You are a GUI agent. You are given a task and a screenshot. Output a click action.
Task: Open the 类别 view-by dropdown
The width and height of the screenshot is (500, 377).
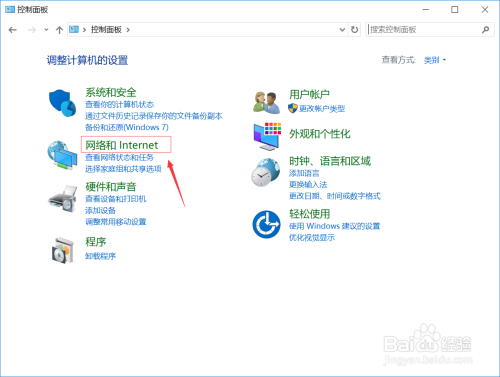pyautogui.click(x=435, y=60)
